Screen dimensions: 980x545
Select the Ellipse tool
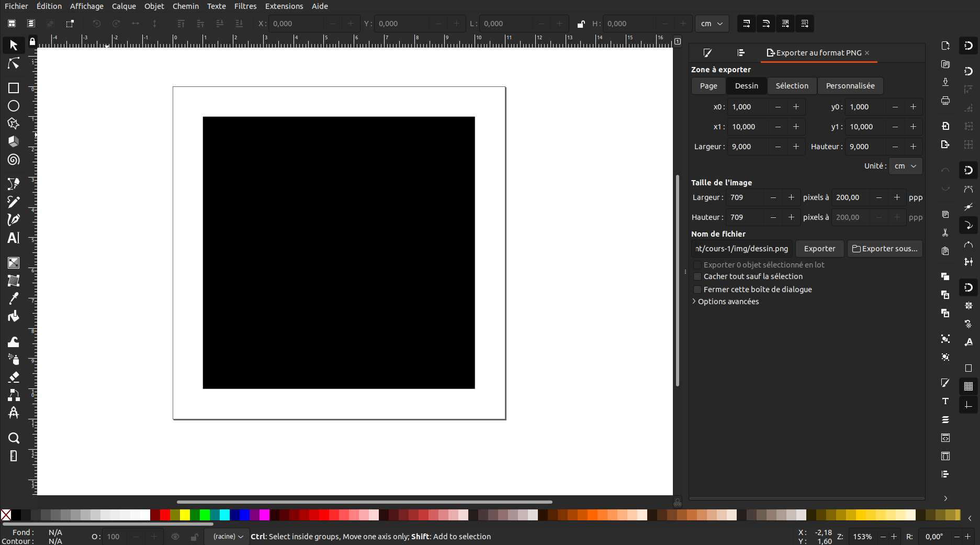click(14, 106)
